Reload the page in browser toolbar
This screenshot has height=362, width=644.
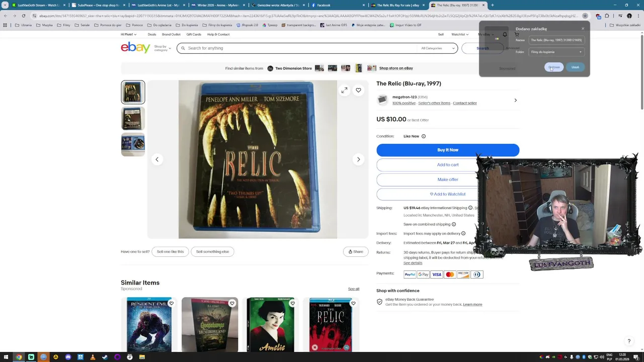pyautogui.click(x=23, y=16)
